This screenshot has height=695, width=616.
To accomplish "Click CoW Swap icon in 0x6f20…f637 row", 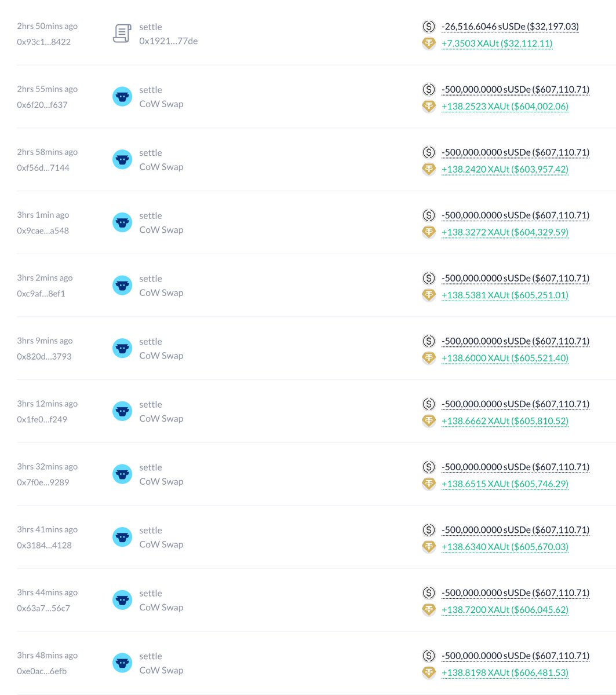I will click(122, 97).
